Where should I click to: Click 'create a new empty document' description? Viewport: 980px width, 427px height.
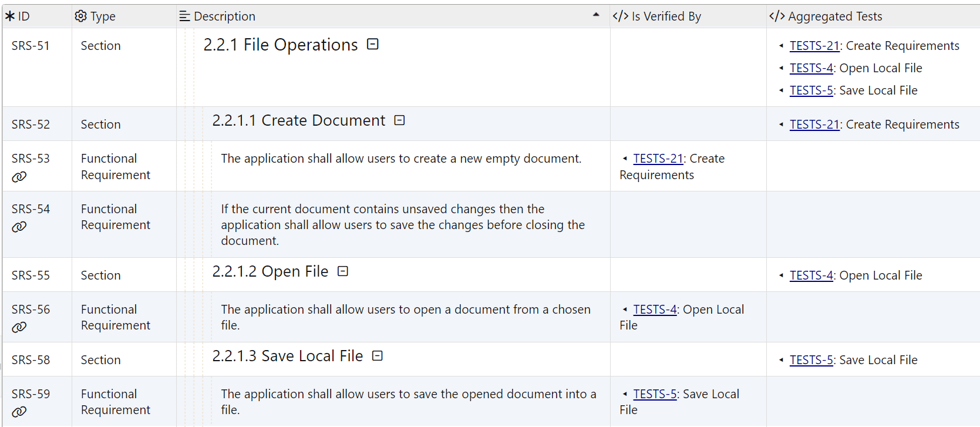(x=401, y=159)
